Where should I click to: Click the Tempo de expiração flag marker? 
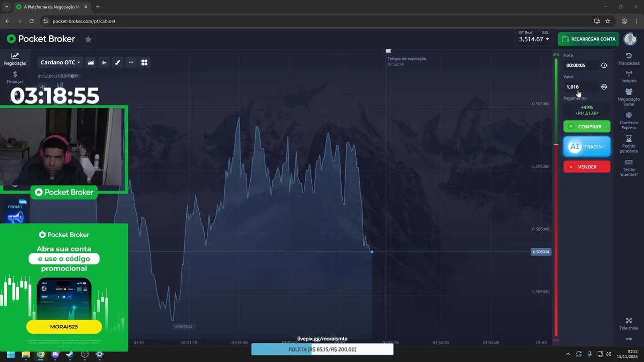pos(388,51)
